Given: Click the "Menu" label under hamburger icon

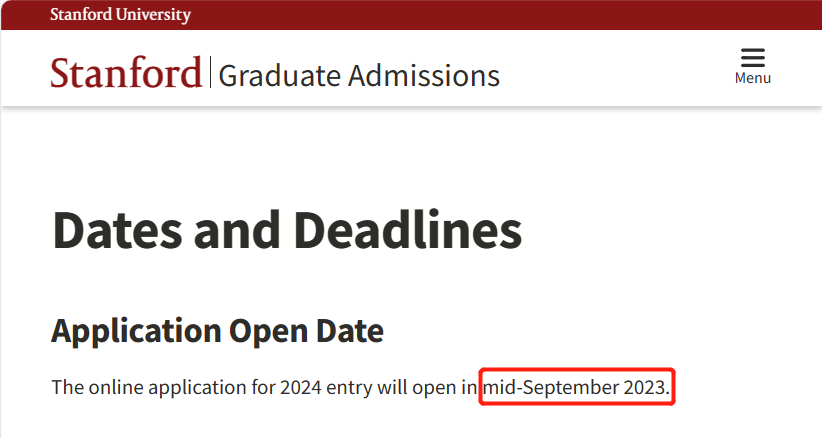Looking at the screenshot, I should [752, 78].
